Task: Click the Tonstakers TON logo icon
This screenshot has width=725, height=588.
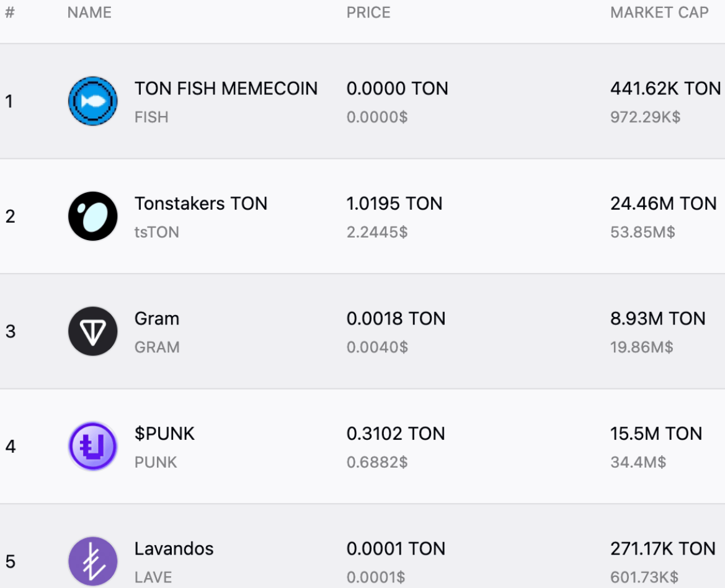Action: click(x=92, y=216)
